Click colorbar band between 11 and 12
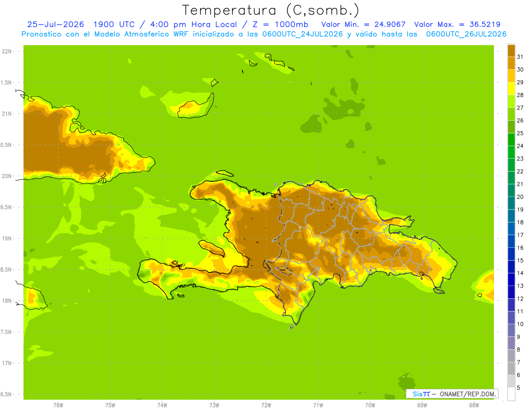 (511, 305)
